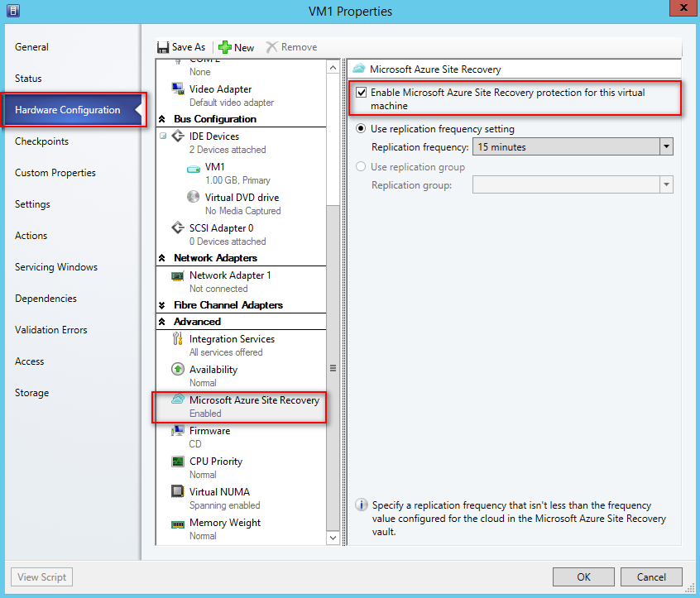Viewport: 700px width, 598px height.
Task: Click the Network Adapter 1 card icon
Action: 178,275
